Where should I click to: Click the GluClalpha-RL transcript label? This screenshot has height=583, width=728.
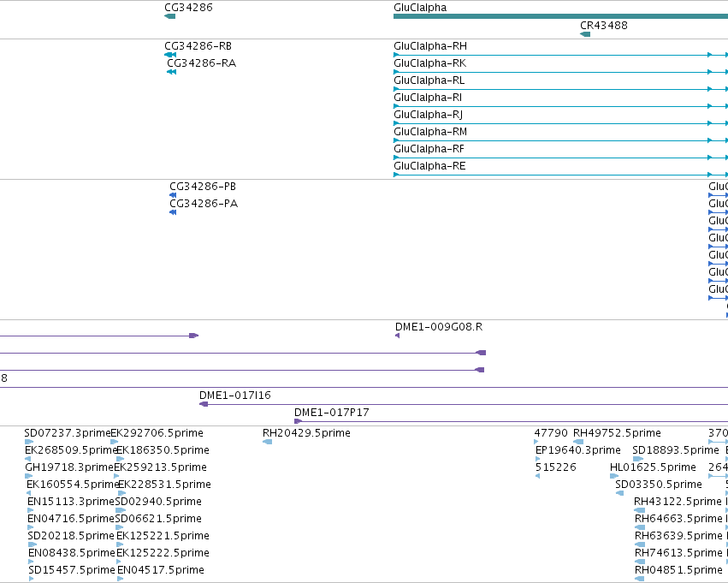[429, 80]
